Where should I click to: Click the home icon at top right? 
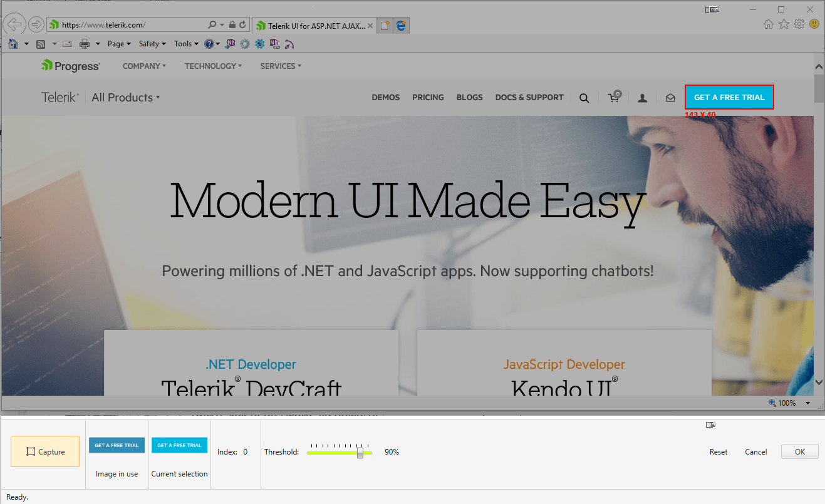click(769, 24)
